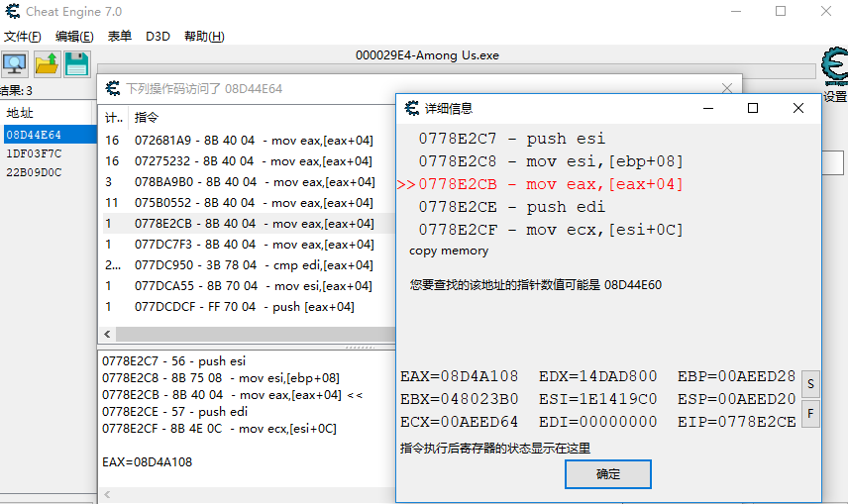Select the cmp edi,[eax+04] row
The width and height of the screenshot is (848, 504).
(x=249, y=265)
